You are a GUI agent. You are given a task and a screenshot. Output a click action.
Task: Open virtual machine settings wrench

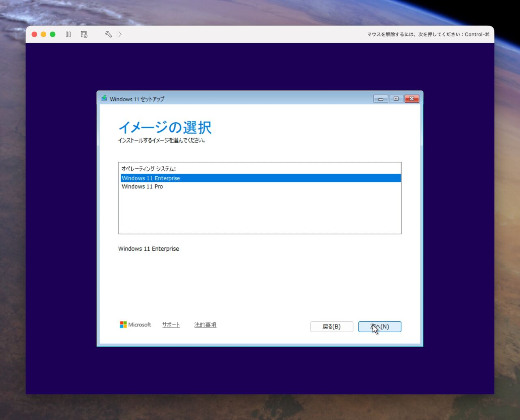[108, 35]
